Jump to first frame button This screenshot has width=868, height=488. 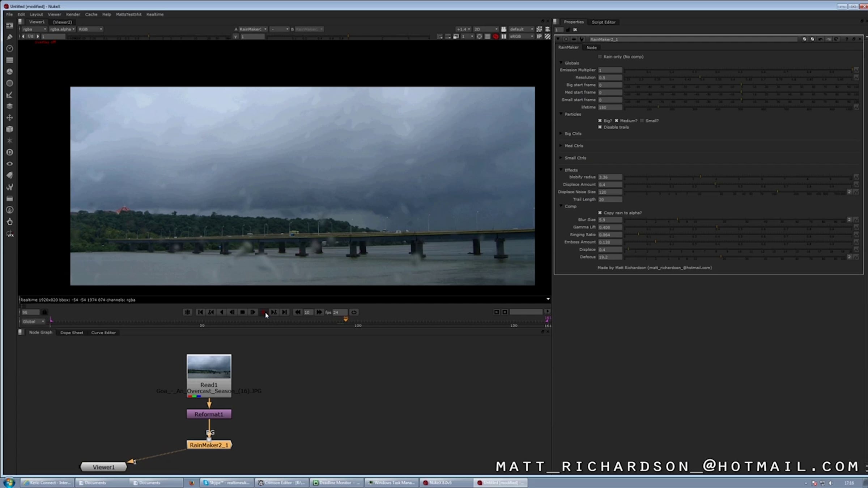(200, 312)
